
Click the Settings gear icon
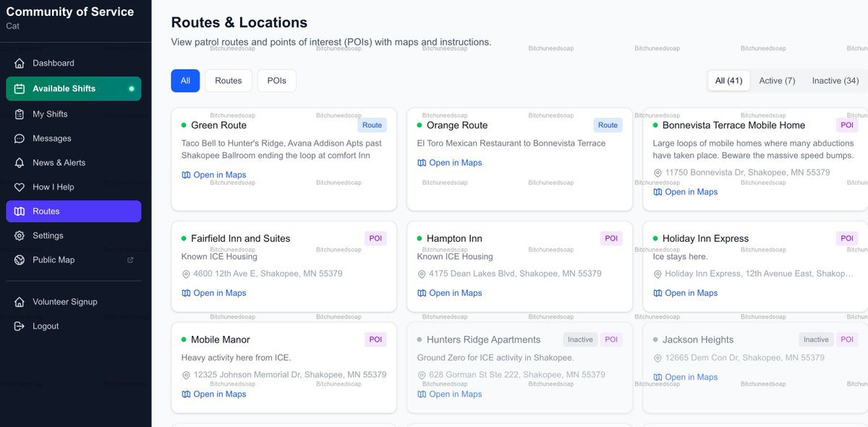20,236
